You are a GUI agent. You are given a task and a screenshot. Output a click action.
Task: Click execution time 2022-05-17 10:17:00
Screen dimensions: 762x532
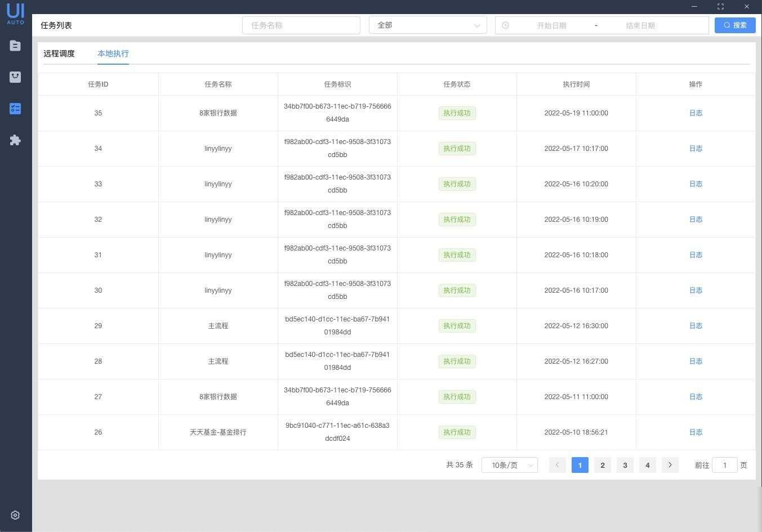(576, 149)
